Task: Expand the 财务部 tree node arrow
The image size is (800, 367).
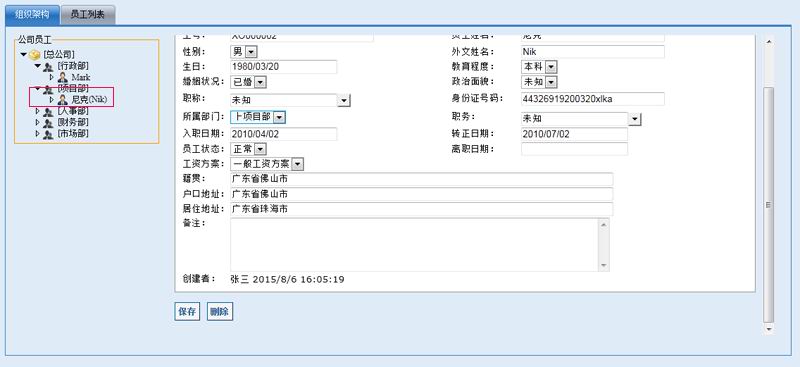Action: [37, 122]
